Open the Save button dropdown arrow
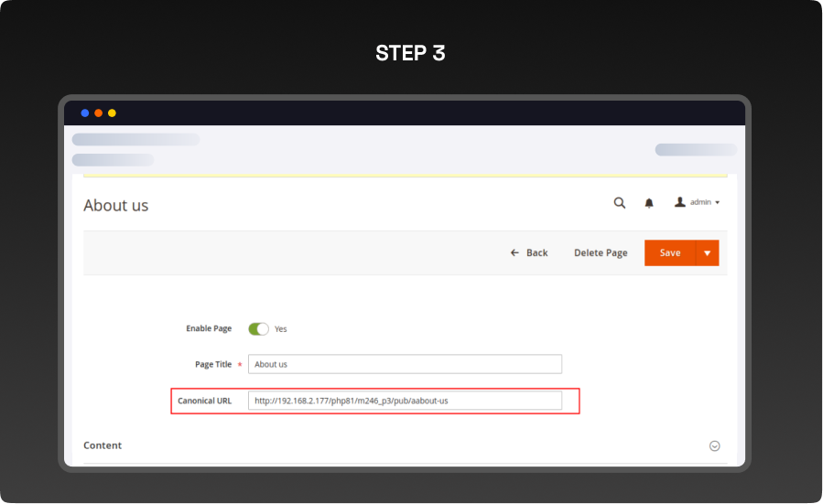 [x=707, y=253]
